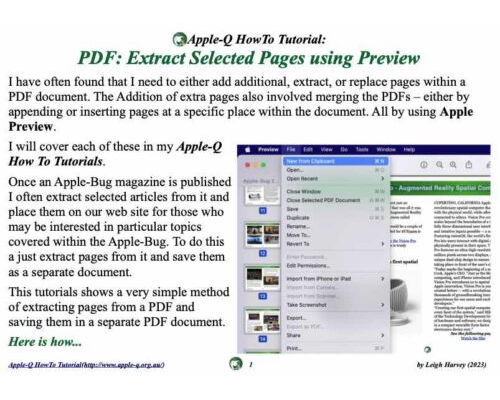Open the Window menu

386,149
